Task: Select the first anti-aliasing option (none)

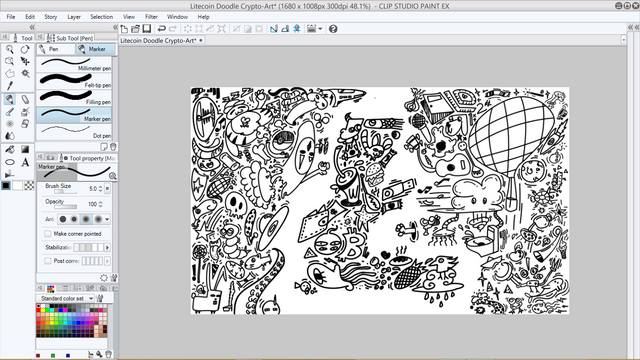Action: (63, 219)
